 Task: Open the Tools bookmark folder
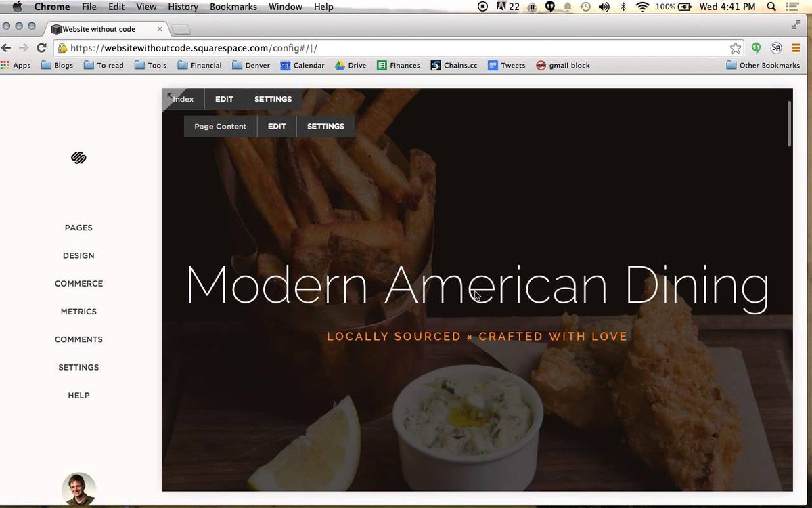[150, 66]
